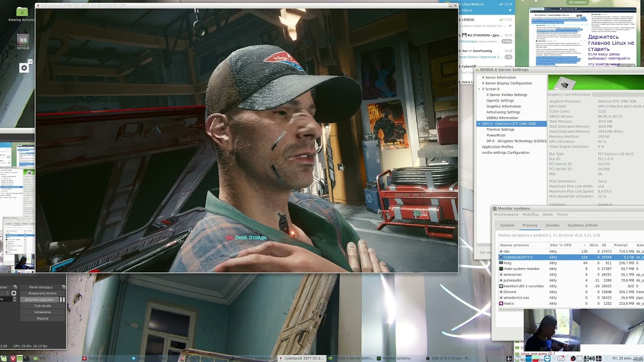Screen dimensions: 644x362
Task: Select Thermal Settings tree item
Action: pyautogui.click(x=500, y=129)
